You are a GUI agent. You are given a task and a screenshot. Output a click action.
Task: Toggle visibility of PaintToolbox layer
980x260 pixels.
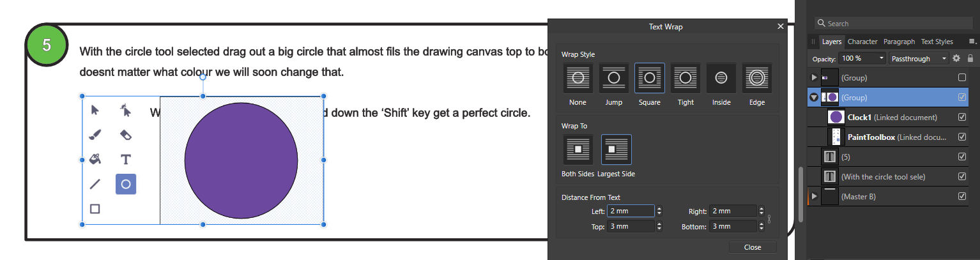point(962,137)
